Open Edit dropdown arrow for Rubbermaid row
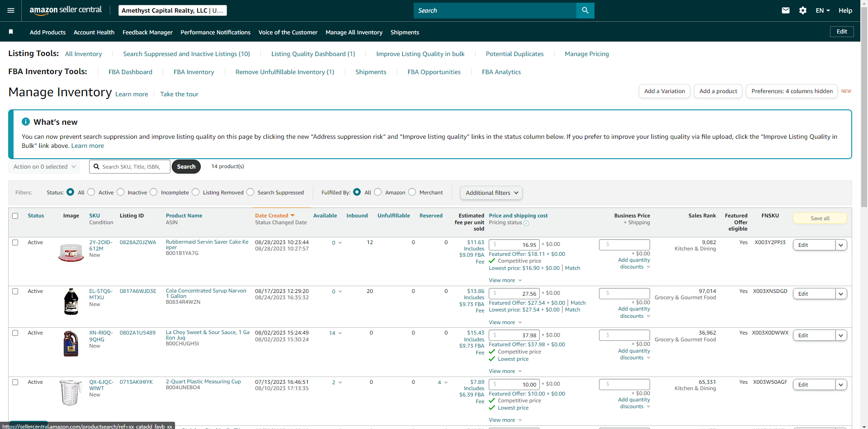The width and height of the screenshot is (868, 429). (841, 245)
